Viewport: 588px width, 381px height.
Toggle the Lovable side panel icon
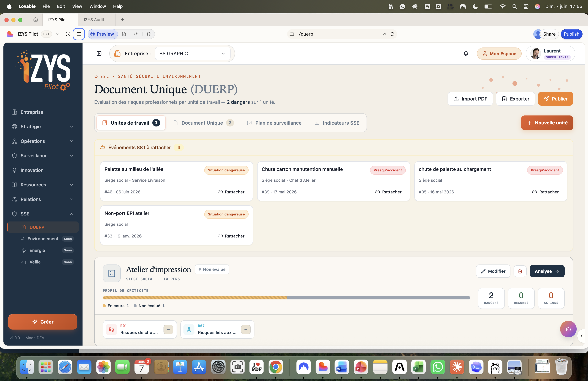(x=79, y=34)
